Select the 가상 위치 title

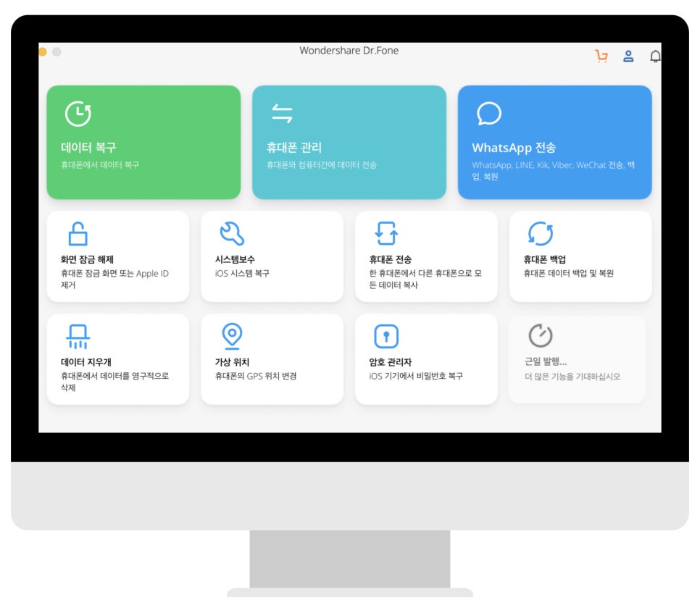(x=232, y=361)
